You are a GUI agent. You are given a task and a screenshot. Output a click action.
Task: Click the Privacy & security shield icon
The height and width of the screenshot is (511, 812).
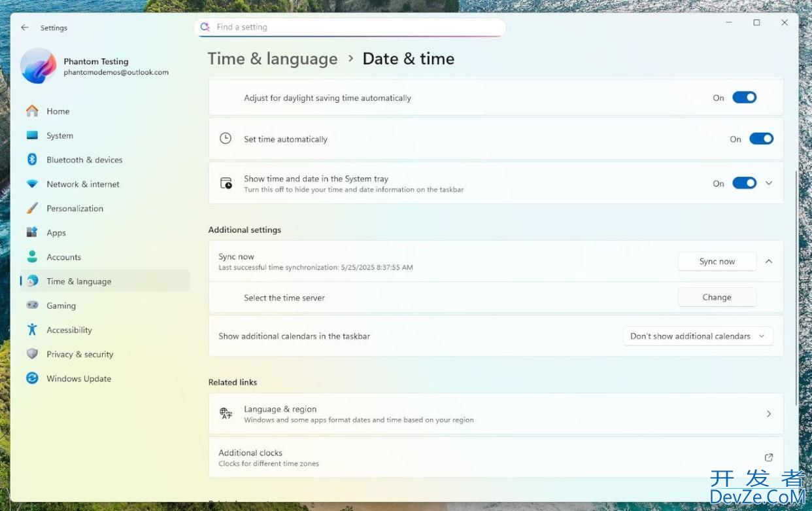(32, 354)
